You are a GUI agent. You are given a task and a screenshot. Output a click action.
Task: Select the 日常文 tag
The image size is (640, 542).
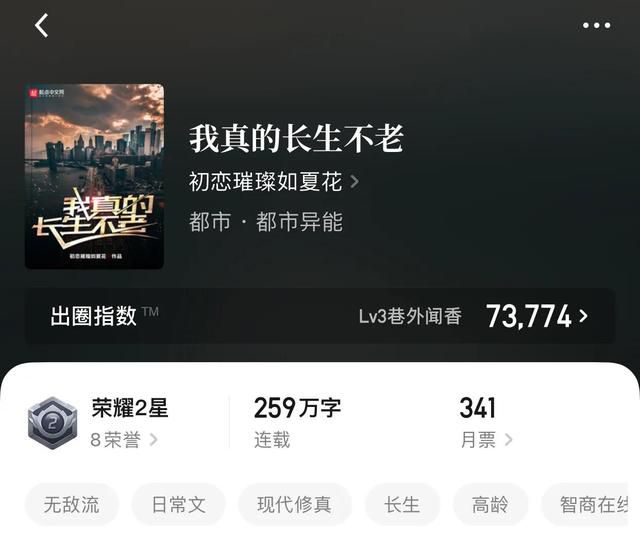pyautogui.click(x=178, y=504)
